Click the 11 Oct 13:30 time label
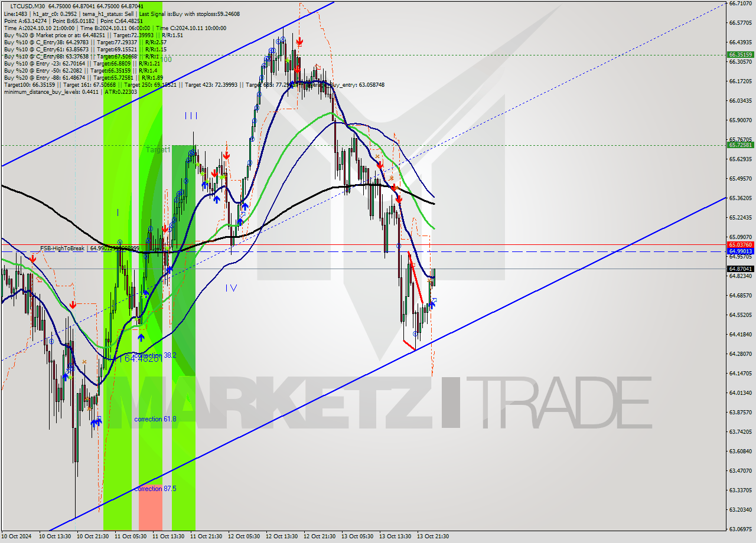This screenshot has width=756, height=543. coord(169,537)
